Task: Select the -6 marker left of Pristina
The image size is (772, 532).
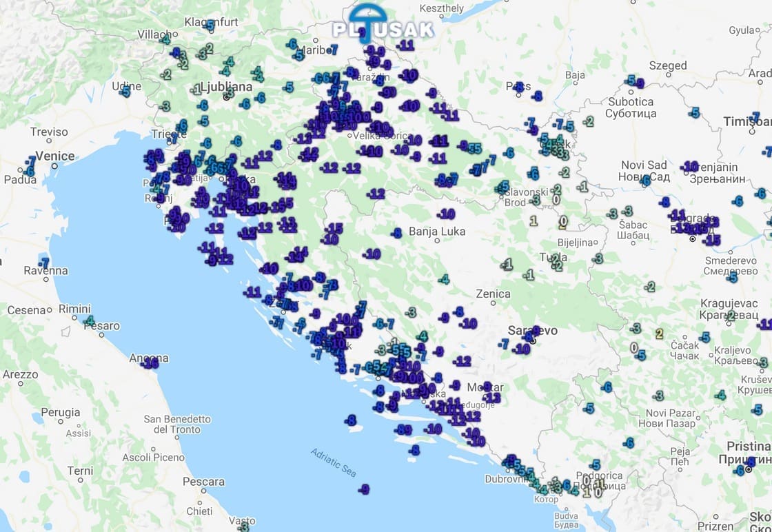Action: [740, 470]
